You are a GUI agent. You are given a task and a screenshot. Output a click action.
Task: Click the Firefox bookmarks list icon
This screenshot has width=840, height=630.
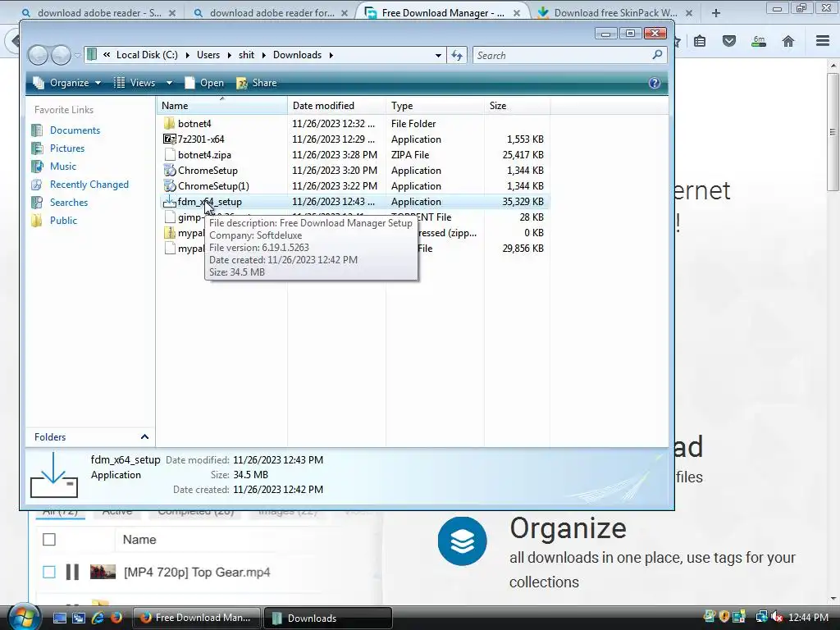[700, 41]
